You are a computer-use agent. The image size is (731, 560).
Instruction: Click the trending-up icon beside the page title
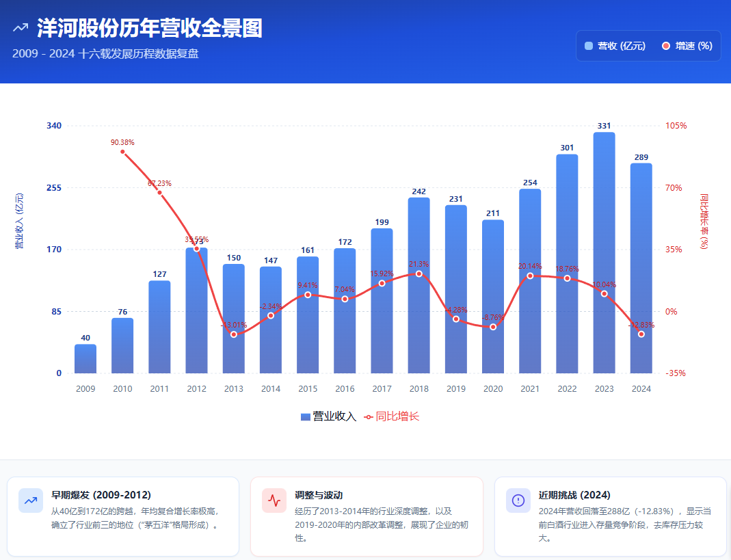(21, 28)
